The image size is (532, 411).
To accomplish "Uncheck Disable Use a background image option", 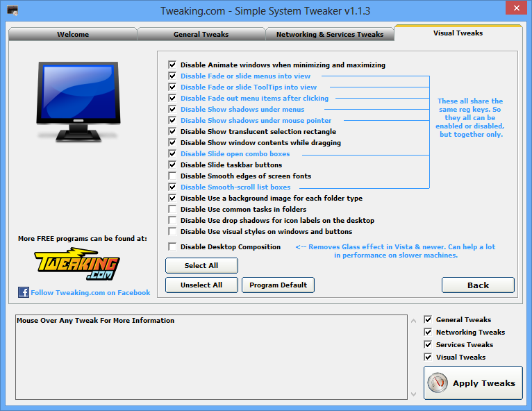I will (x=172, y=198).
